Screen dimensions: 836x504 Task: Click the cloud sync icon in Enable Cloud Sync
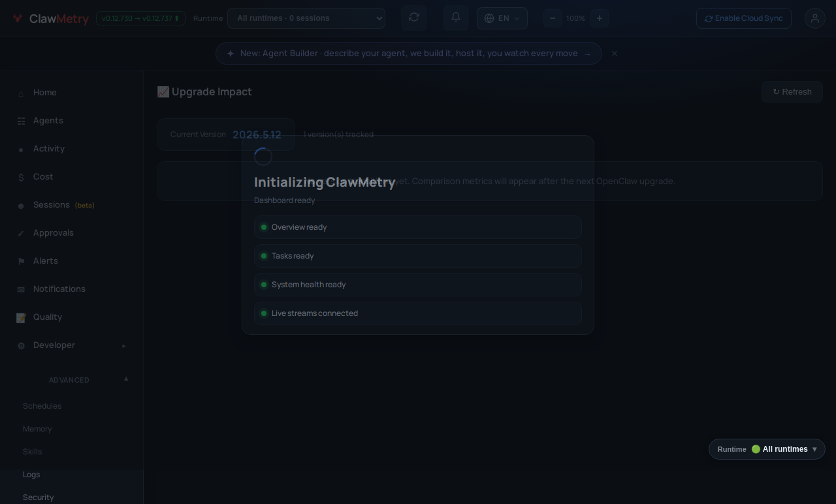[709, 19]
